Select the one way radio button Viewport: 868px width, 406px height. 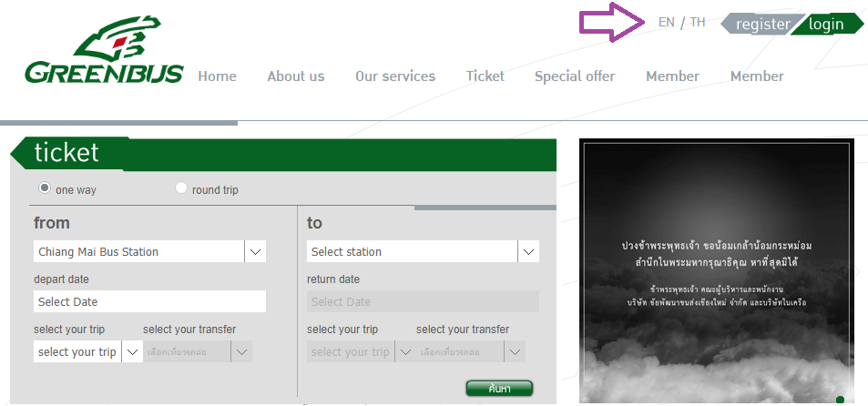45,188
